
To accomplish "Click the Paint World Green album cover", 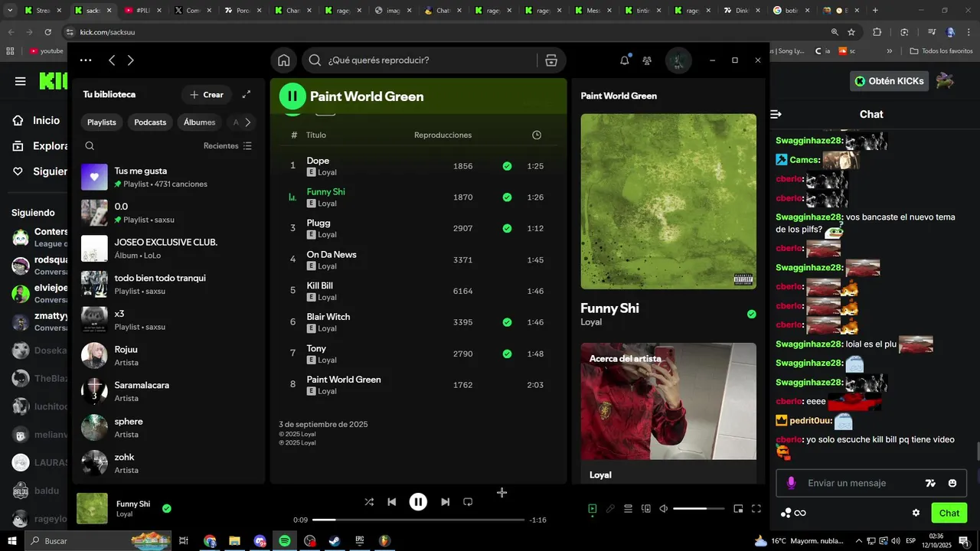I will pyautogui.click(x=668, y=201).
